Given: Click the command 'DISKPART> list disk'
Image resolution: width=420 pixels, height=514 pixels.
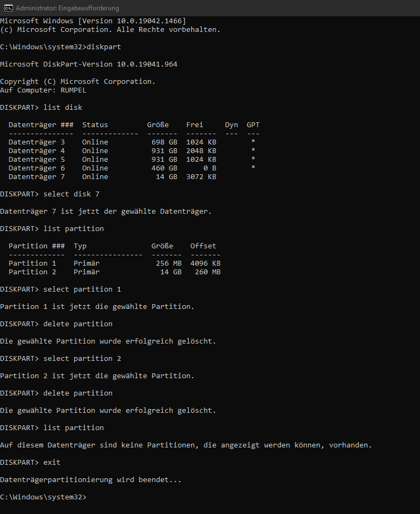Looking at the screenshot, I should [x=41, y=108].
